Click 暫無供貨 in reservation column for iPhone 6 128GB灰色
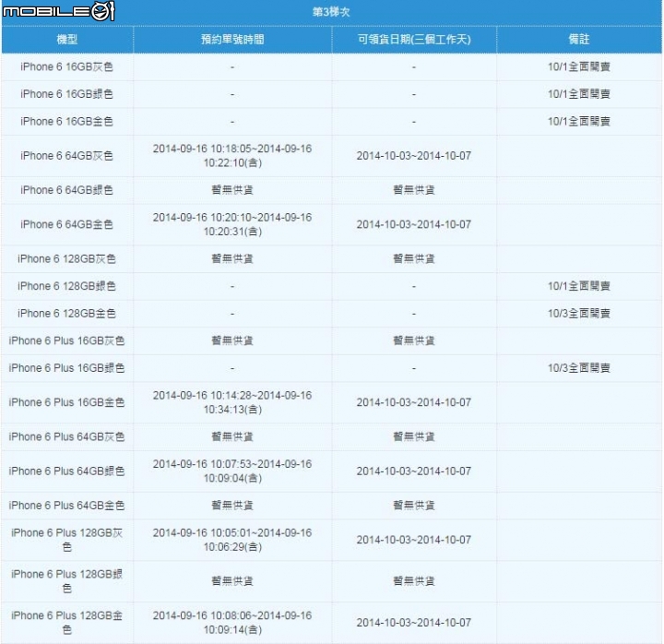Viewport: 664px width, 644px height. [x=232, y=259]
